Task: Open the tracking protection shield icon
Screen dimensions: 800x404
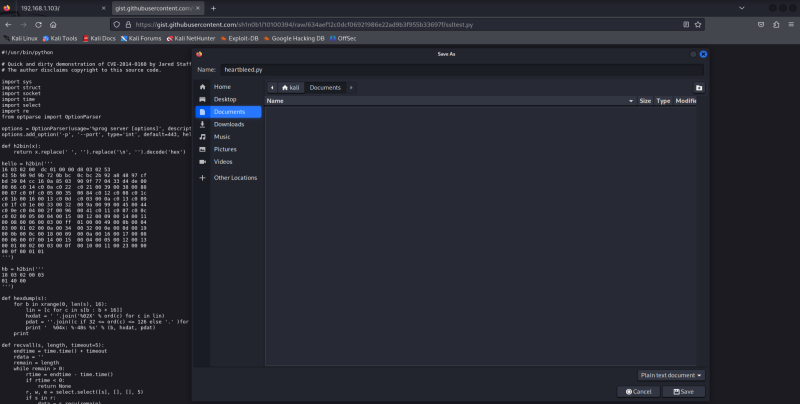Action: coord(117,24)
